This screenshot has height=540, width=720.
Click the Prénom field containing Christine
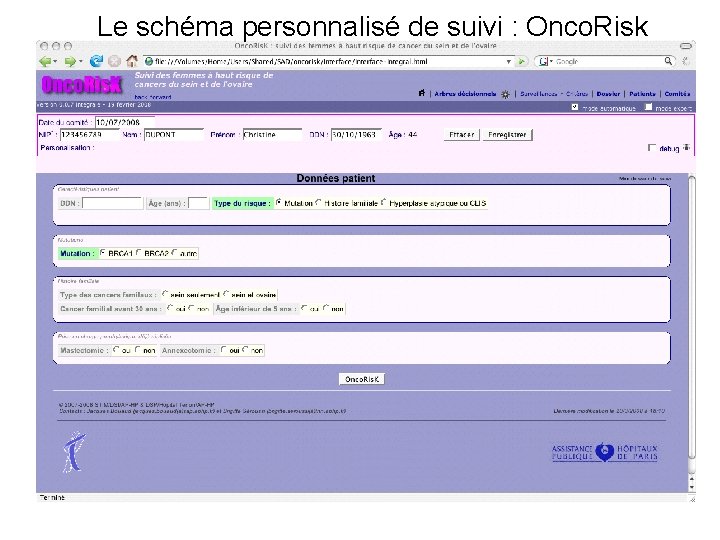click(272, 135)
